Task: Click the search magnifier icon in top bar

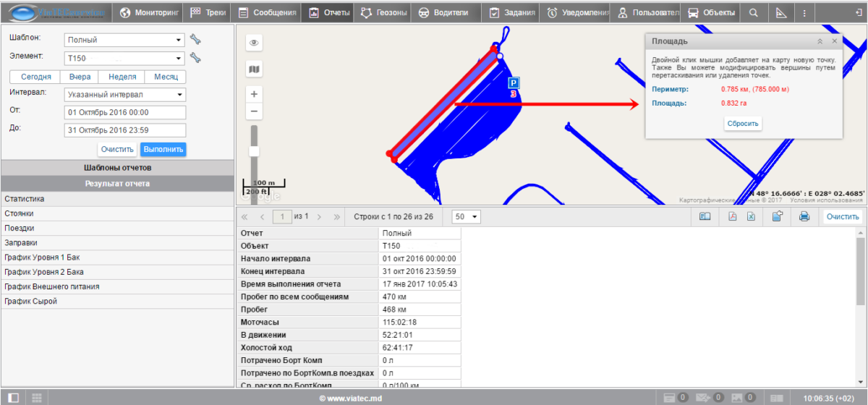Action: click(754, 12)
